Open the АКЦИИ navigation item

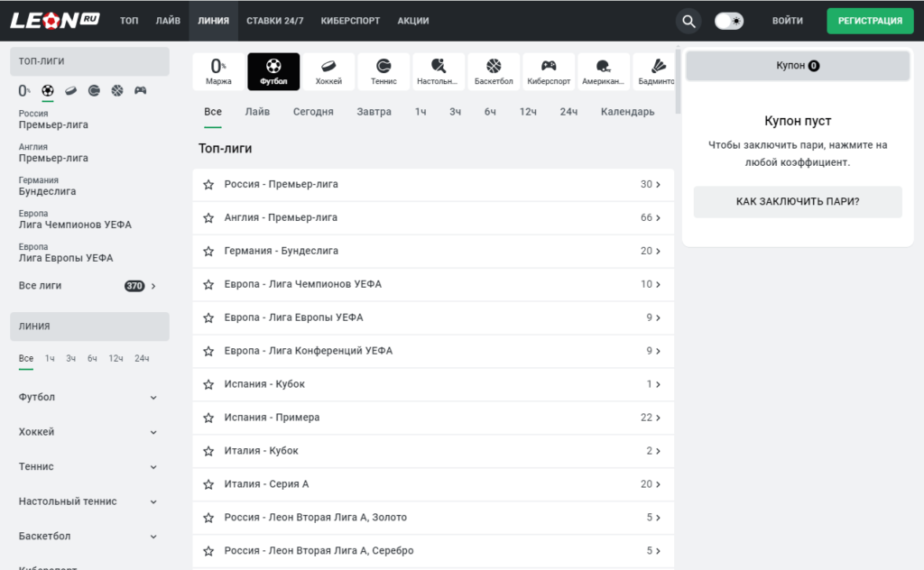click(413, 21)
